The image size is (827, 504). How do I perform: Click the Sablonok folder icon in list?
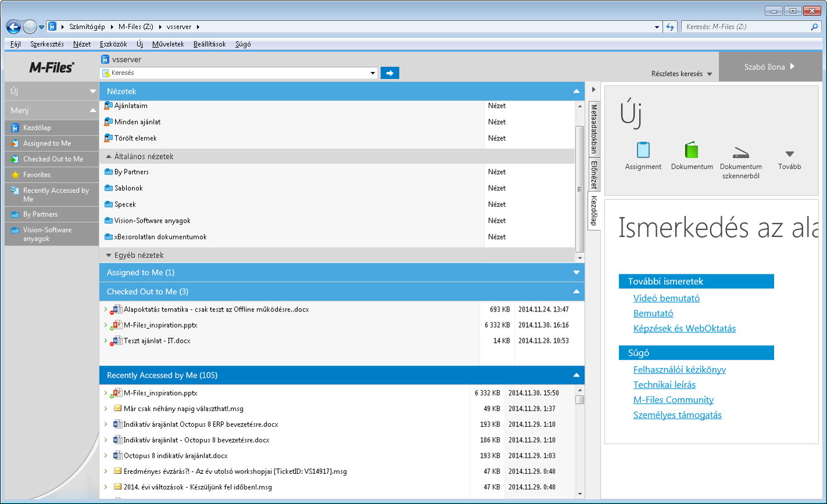pyautogui.click(x=108, y=188)
